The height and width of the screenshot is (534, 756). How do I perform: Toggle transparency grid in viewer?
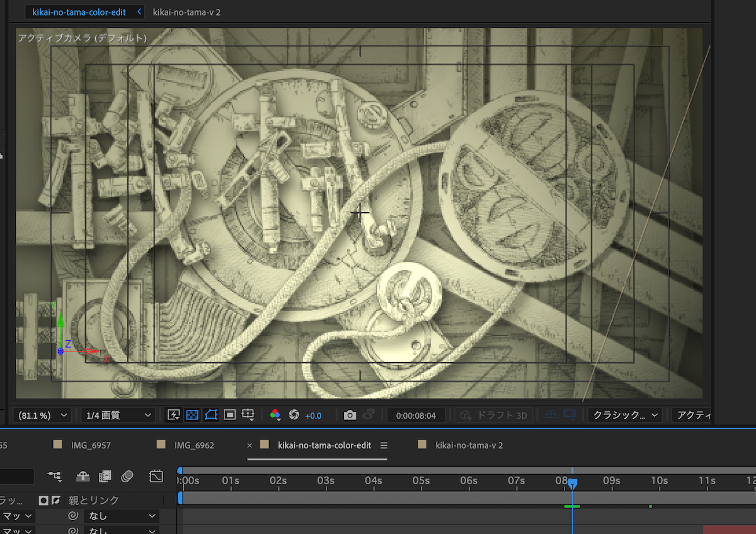coord(193,415)
